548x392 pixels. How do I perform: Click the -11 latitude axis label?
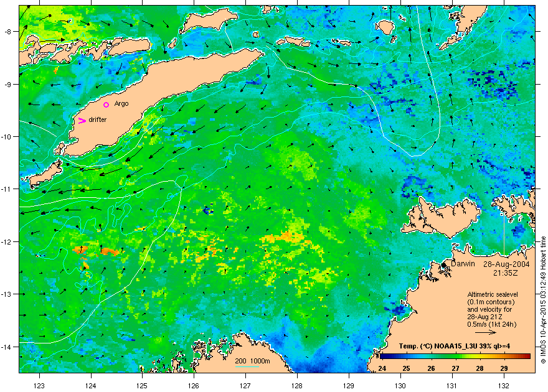[x=7, y=189]
